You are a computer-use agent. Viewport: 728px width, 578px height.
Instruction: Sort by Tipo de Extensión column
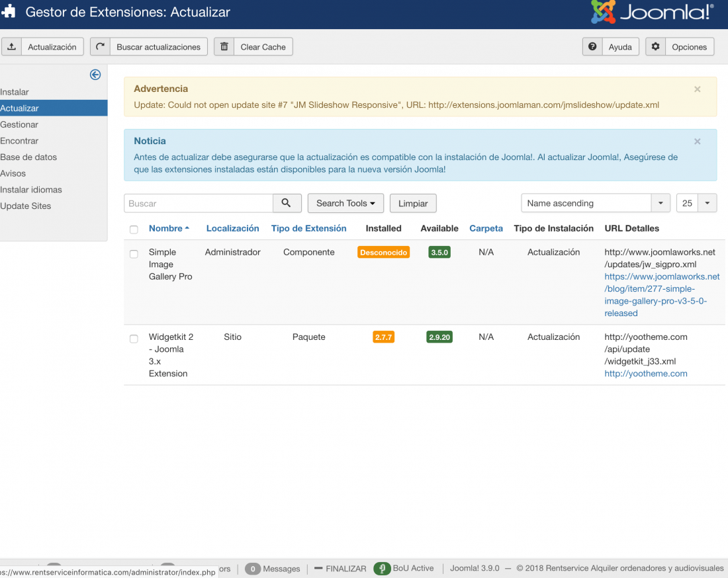309,228
